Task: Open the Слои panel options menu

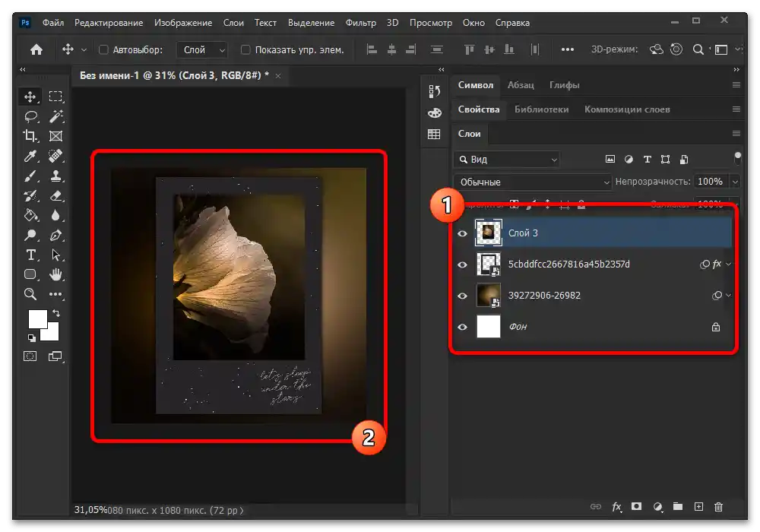Action: click(x=736, y=133)
